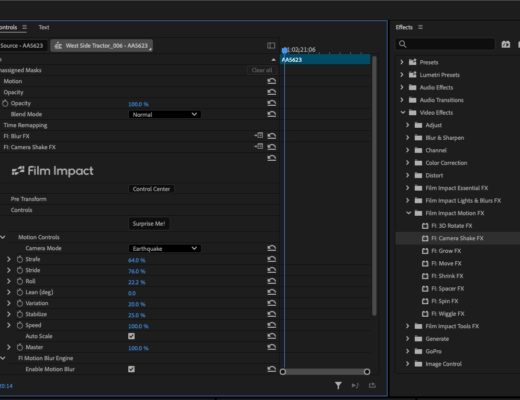Screen dimensions: 520x400
Task: Expand the Lumetri Presets folder
Action: pos(402,75)
